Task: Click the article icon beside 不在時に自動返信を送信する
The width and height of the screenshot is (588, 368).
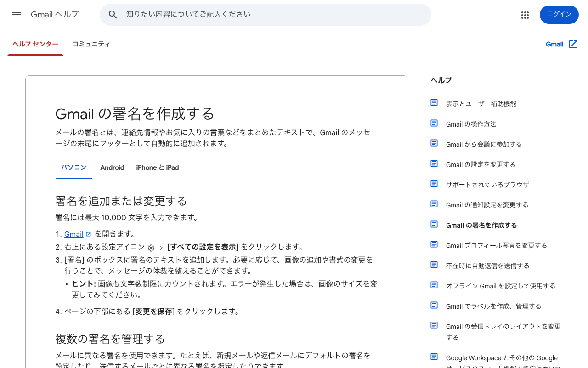Action: click(x=434, y=264)
